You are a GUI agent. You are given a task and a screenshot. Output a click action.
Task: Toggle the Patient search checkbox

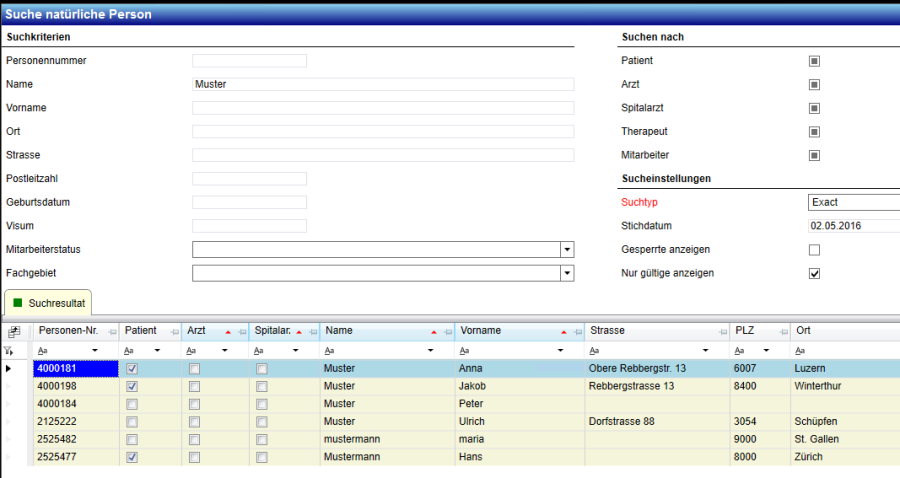[x=814, y=61]
